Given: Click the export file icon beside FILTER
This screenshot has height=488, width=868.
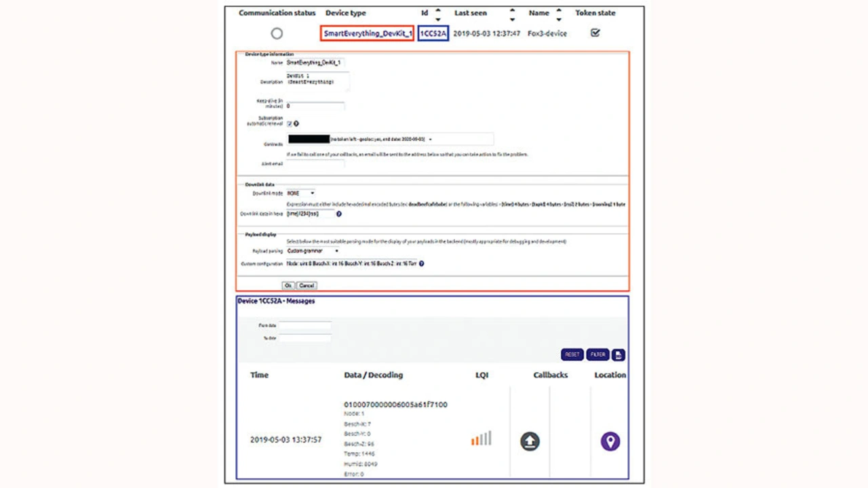Looking at the screenshot, I should pos(618,354).
